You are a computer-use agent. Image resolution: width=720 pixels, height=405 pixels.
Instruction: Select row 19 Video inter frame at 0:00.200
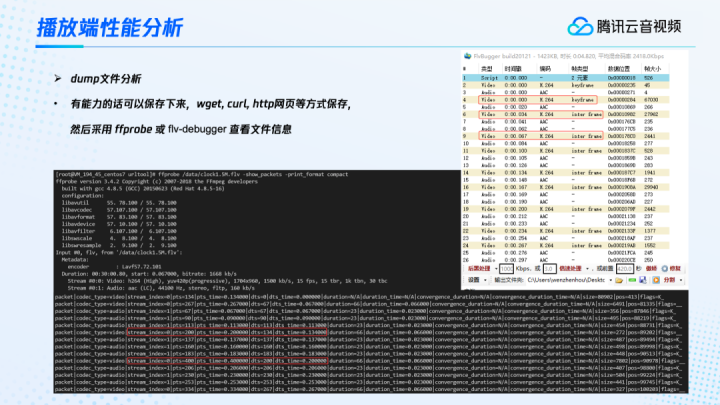(565, 209)
